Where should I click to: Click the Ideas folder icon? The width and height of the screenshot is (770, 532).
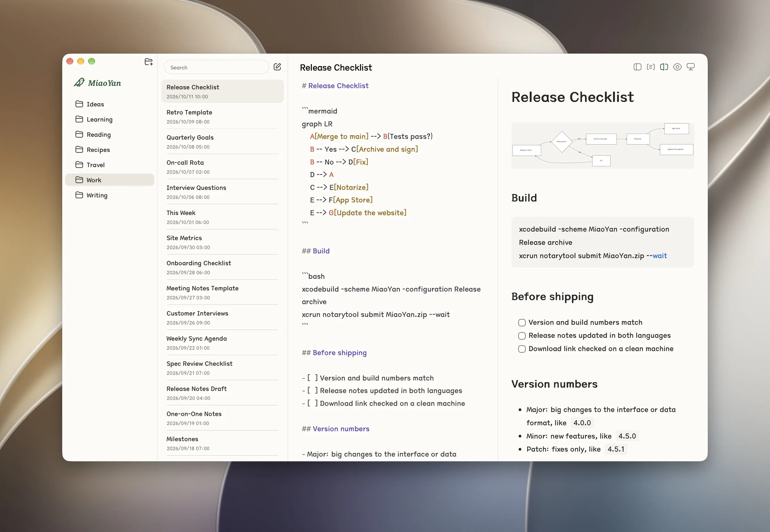(79, 104)
